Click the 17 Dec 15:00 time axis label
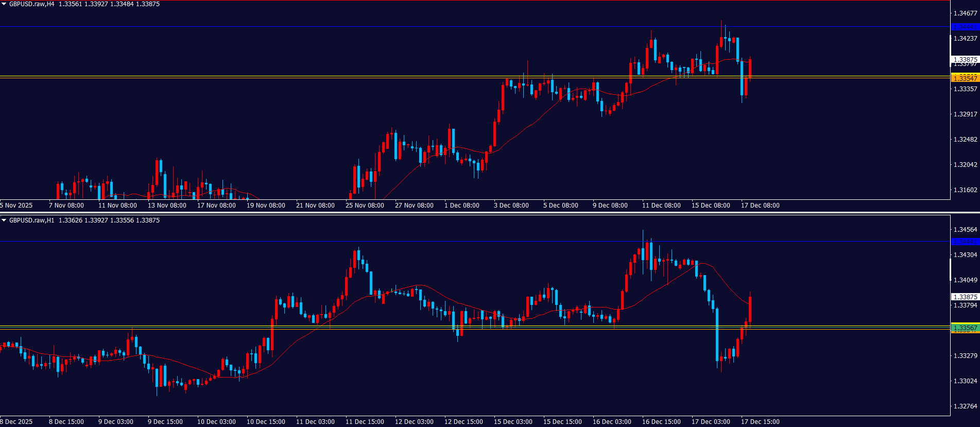The height and width of the screenshot is (427, 980). pyautogui.click(x=760, y=422)
